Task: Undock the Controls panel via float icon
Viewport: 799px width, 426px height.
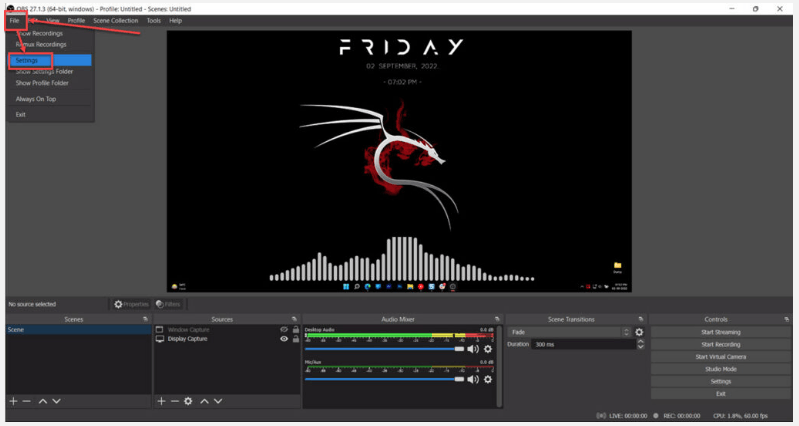Action: tap(786, 319)
